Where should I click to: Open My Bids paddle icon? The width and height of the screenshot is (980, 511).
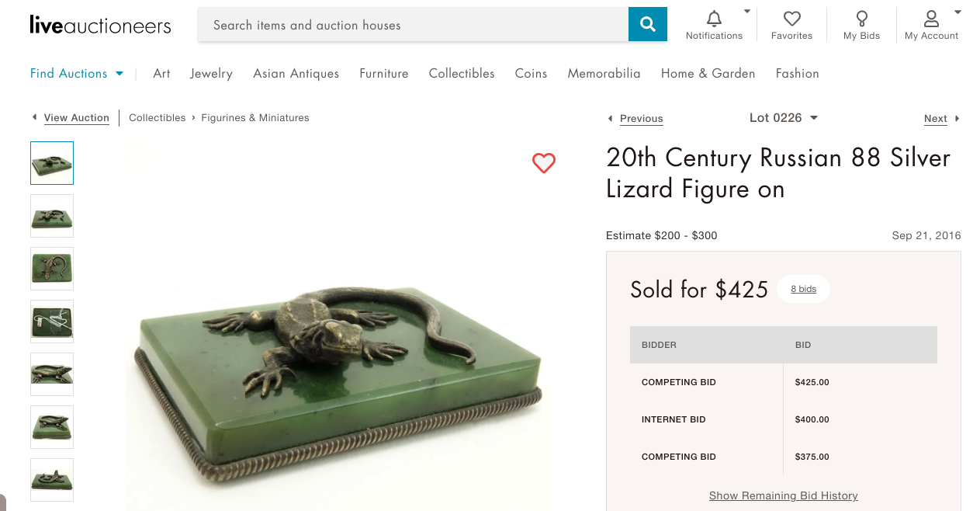tap(861, 19)
